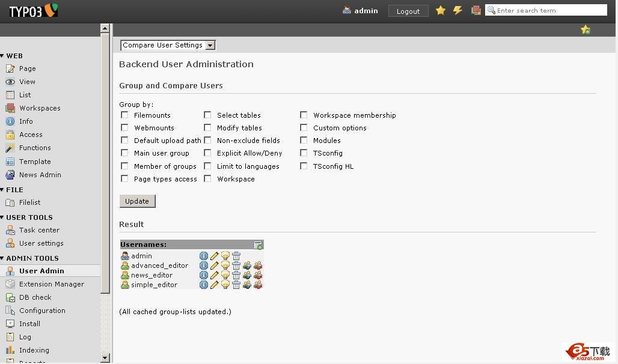Delete advanced_editor using trash icon
This screenshot has height=364, width=618.
(x=236, y=265)
